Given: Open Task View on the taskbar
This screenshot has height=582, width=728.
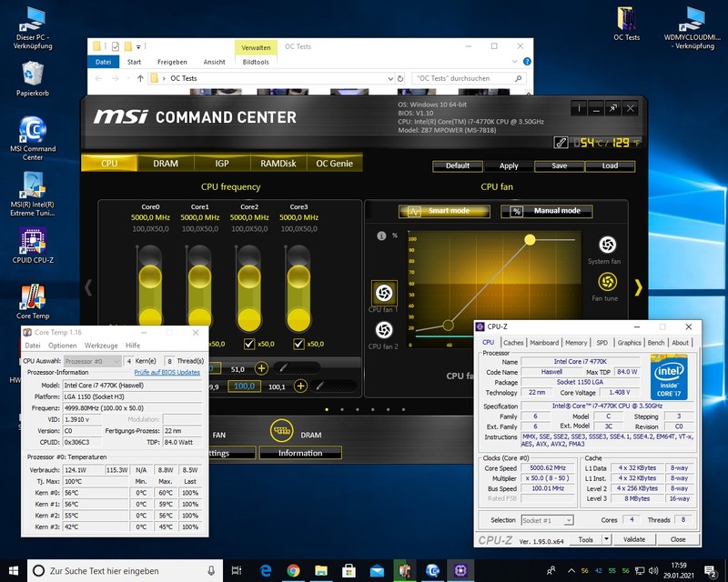Looking at the screenshot, I should [x=237, y=570].
